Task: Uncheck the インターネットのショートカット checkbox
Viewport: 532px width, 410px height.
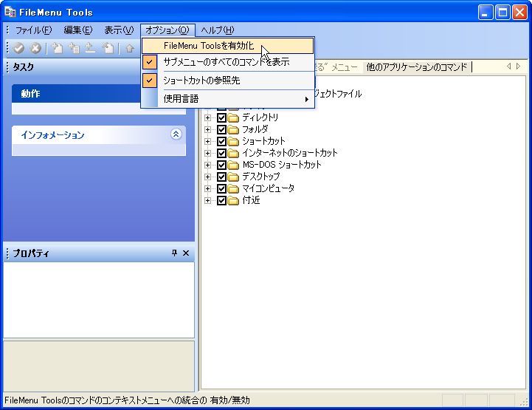Action: tap(221, 153)
